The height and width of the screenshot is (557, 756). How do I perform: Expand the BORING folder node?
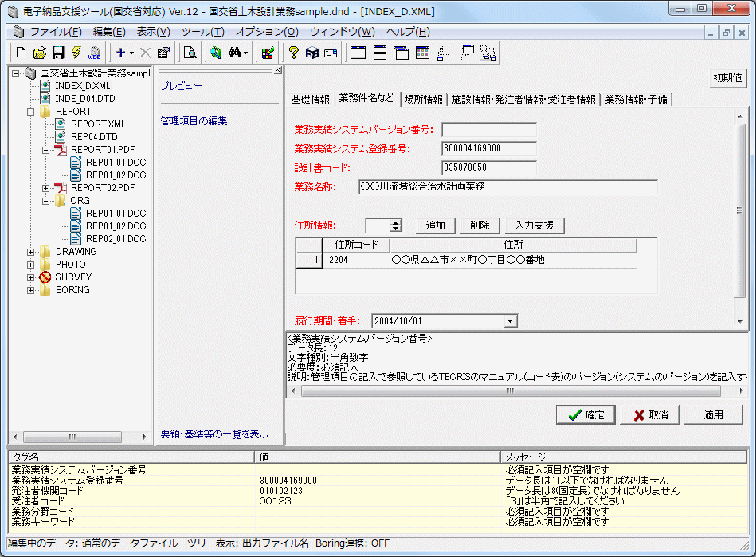30,290
